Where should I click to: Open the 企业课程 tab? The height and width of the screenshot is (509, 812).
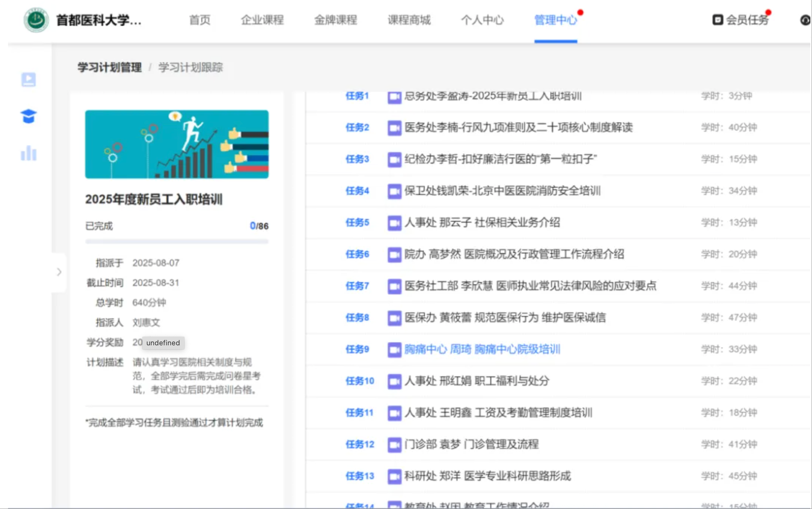pos(262,20)
